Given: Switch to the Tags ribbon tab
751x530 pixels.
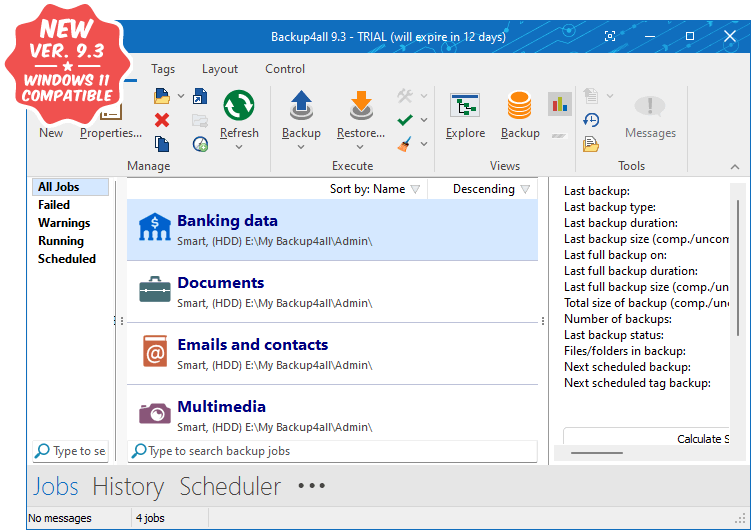Looking at the screenshot, I should [x=163, y=69].
